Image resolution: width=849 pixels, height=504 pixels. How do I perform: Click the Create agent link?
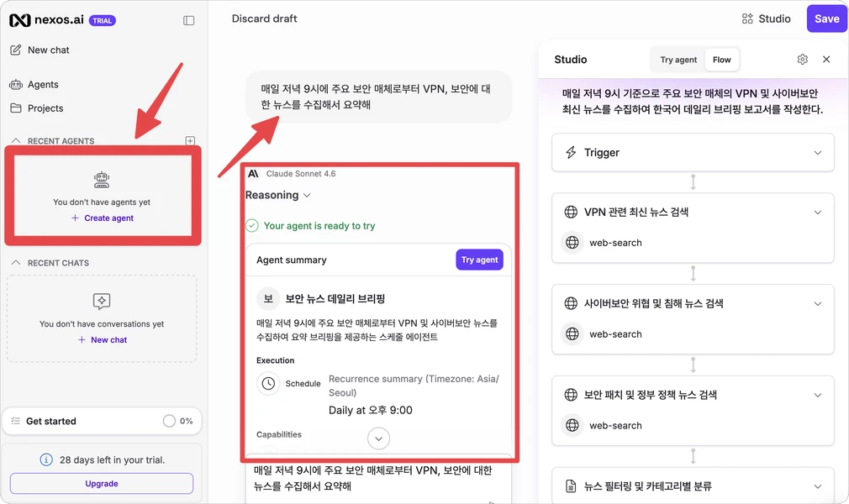(x=103, y=218)
